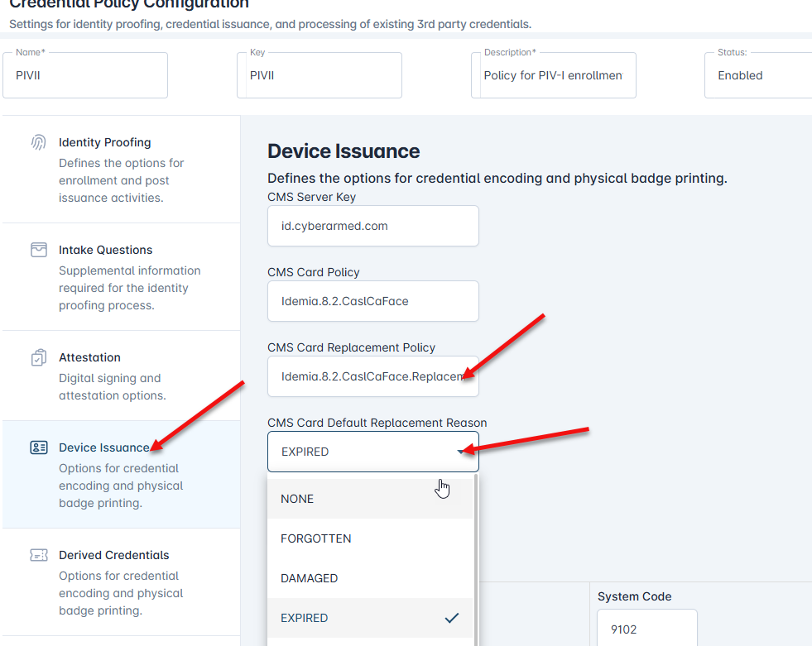Click the policy Description field
Image resolution: width=812 pixels, height=646 pixels.
[553, 75]
